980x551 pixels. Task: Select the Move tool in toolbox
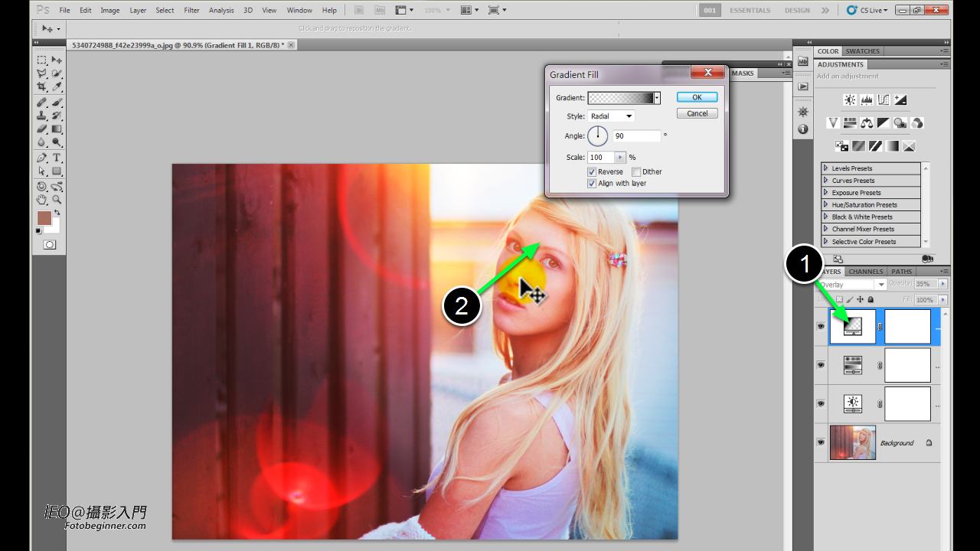pos(57,60)
